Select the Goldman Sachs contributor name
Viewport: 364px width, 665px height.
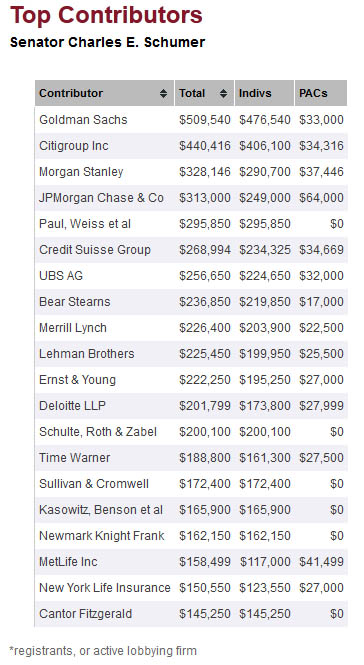point(83,120)
